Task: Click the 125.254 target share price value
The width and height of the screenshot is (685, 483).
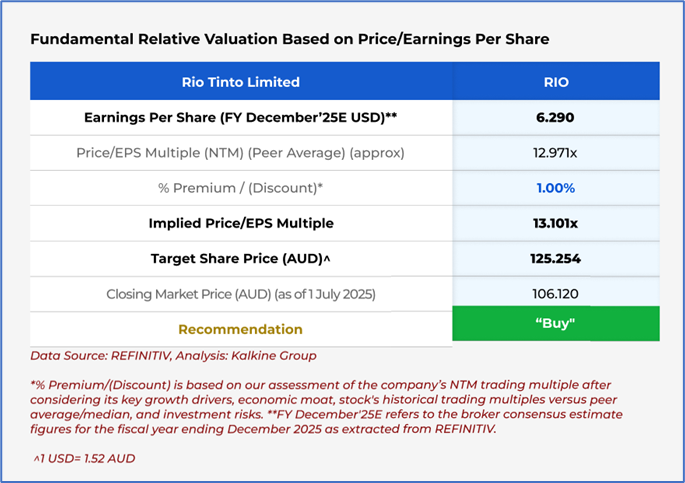Action: coord(555,258)
